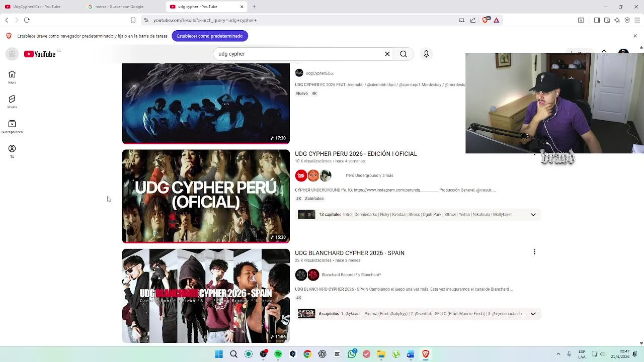Open three-dot menu for UDG Blanchard video
Viewport: 644px width, 362px height.
pos(534,252)
